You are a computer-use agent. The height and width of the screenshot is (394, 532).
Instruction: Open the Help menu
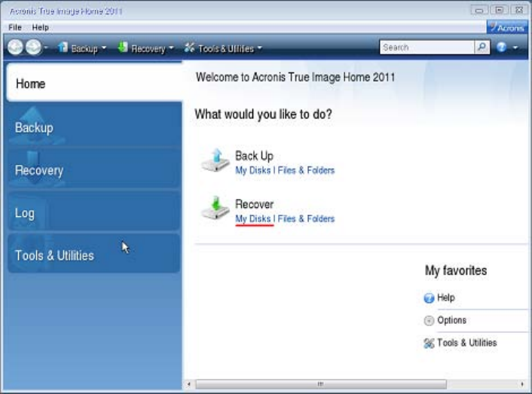(41, 27)
